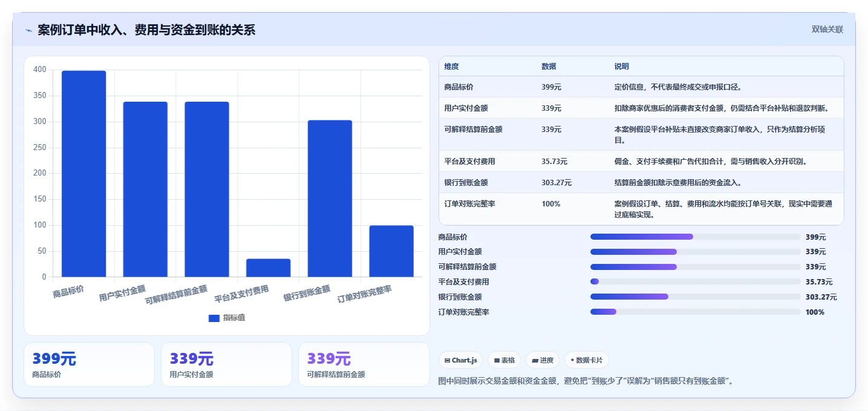Select the 表格 chip

504,360
